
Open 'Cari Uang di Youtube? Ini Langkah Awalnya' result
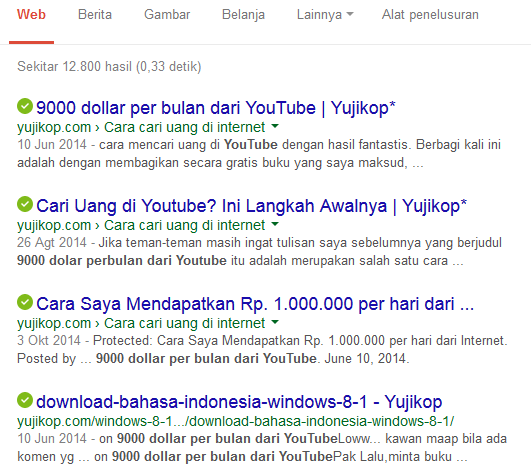tap(251, 206)
